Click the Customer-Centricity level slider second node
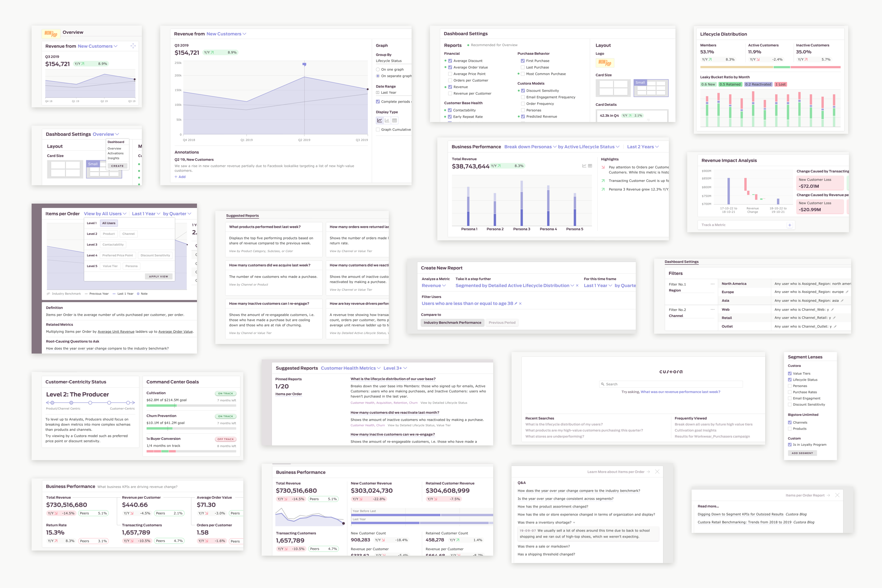The height and width of the screenshot is (588, 882). 71,403
